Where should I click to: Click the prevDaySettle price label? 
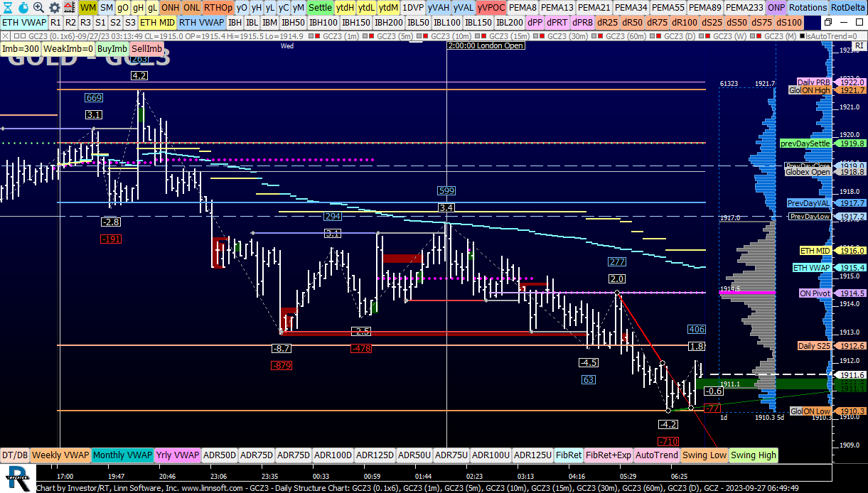(805, 143)
